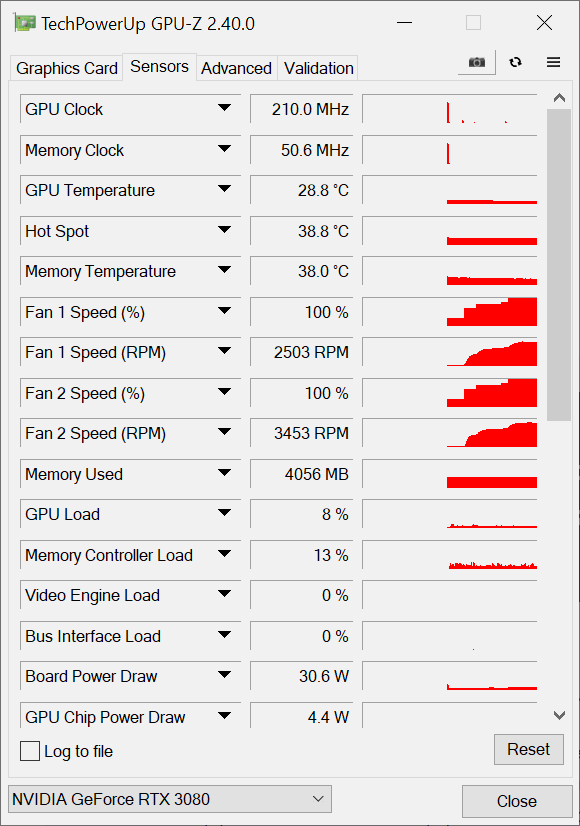Open the NVIDIA GeForce RTX 3080 device selector
580x826 pixels.
tap(170, 799)
